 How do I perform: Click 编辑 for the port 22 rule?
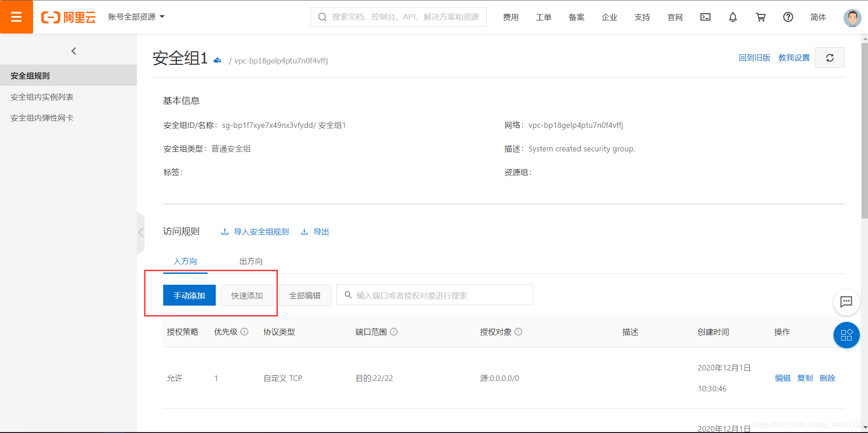tap(782, 378)
